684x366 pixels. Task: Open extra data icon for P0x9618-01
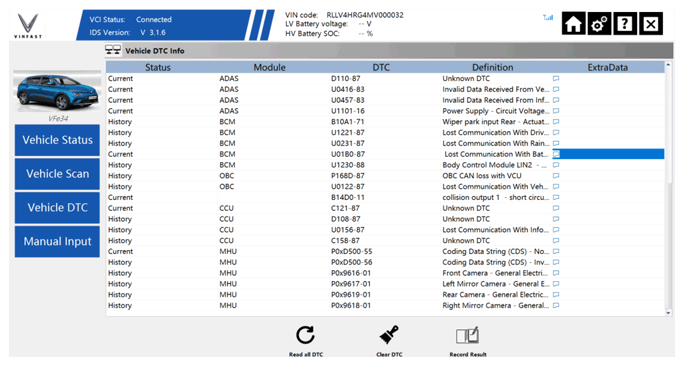(x=556, y=305)
